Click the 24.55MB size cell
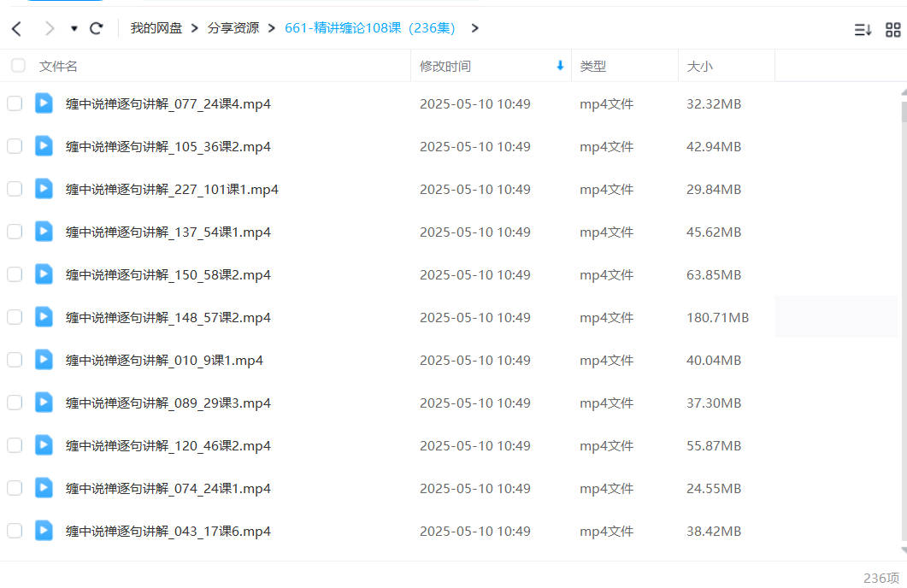Viewport: 907px width, 588px height. 714,489
